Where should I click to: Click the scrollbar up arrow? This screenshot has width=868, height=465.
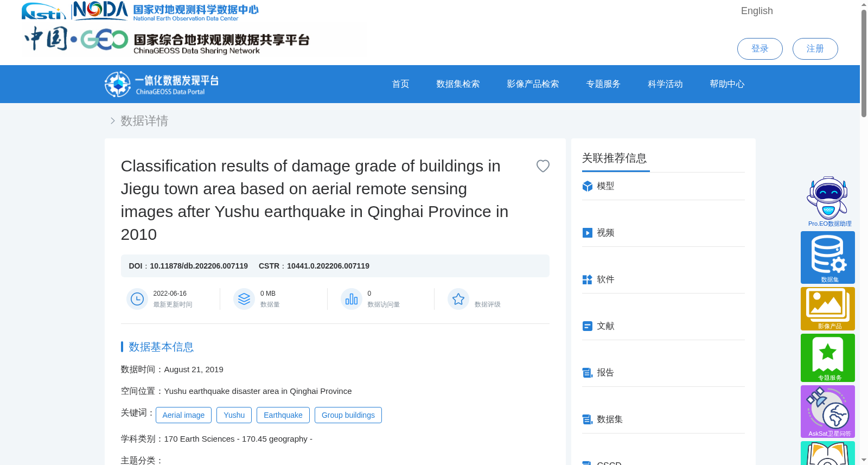[864, 4]
